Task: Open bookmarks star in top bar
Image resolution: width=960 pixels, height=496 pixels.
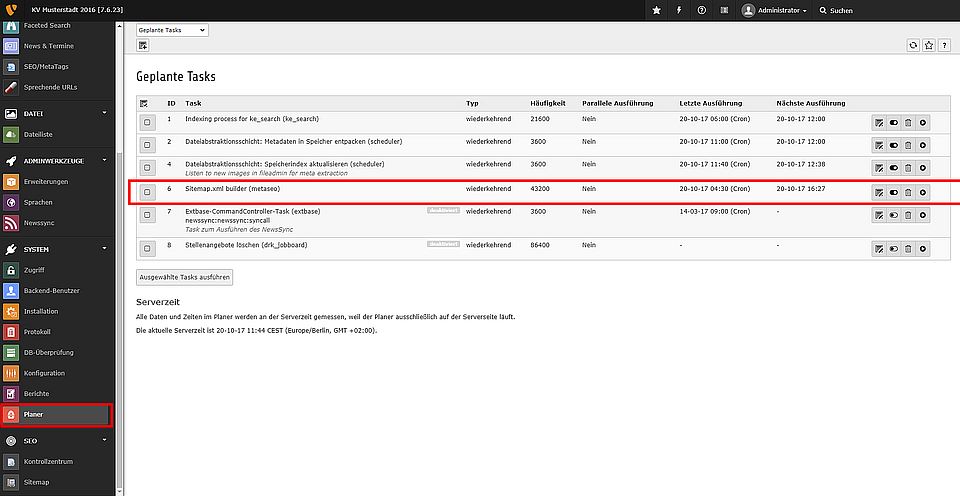Action: coord(656,10)
